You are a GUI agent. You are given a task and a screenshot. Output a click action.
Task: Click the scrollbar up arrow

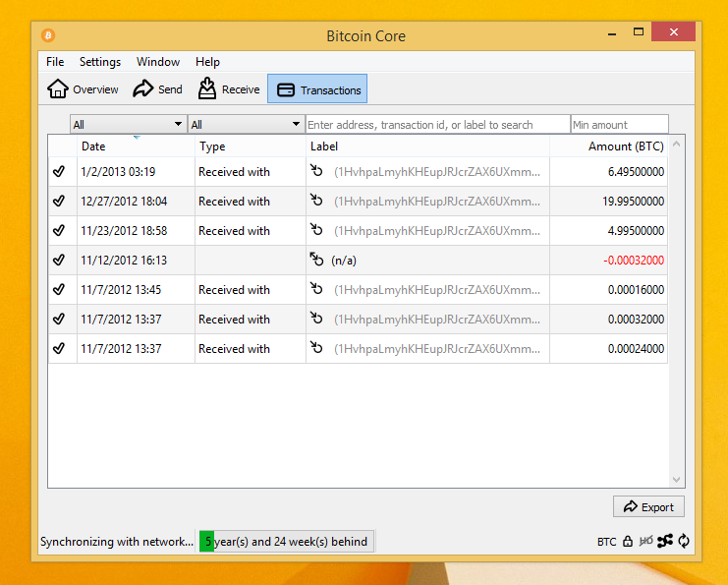[677, 145]
